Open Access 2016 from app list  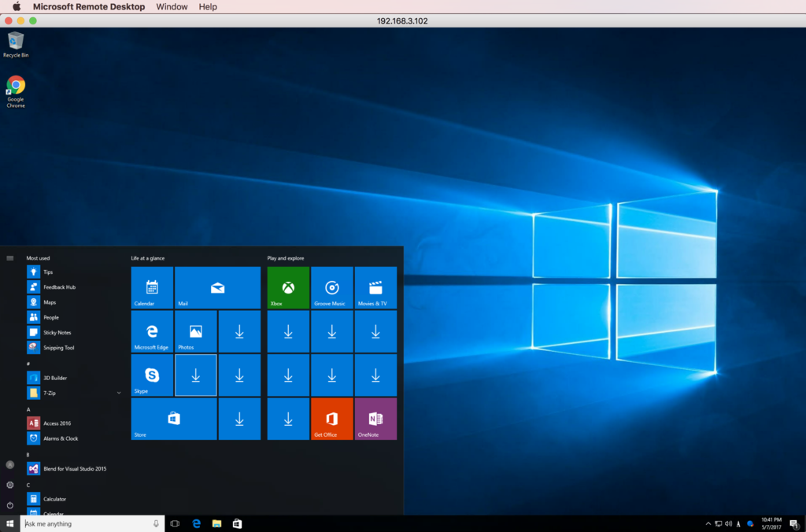tap(75, 423)
